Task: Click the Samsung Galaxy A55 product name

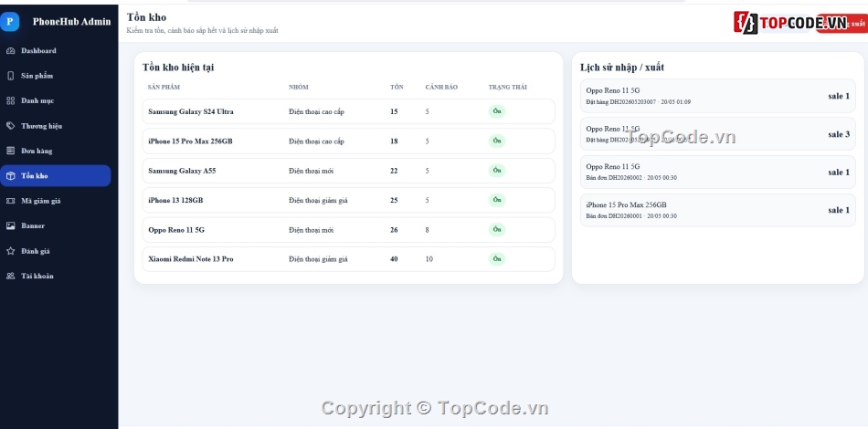Action: click(182, 171)
